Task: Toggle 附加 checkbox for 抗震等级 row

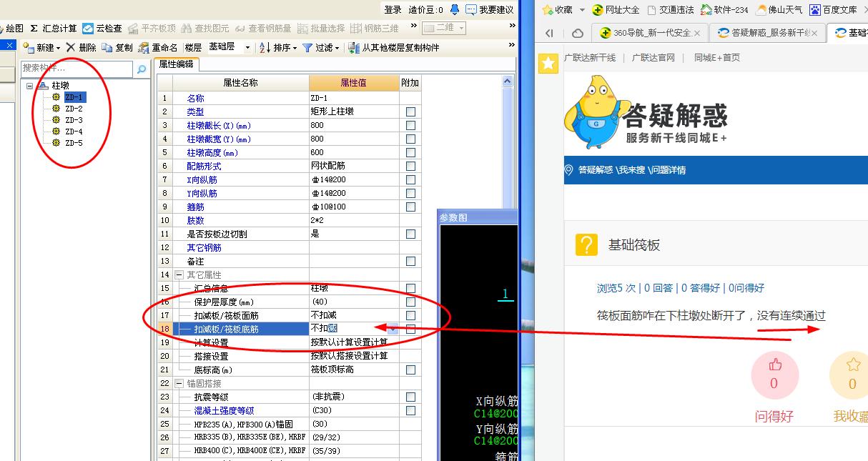Action: pyautogui.click(x=410, y=397)
